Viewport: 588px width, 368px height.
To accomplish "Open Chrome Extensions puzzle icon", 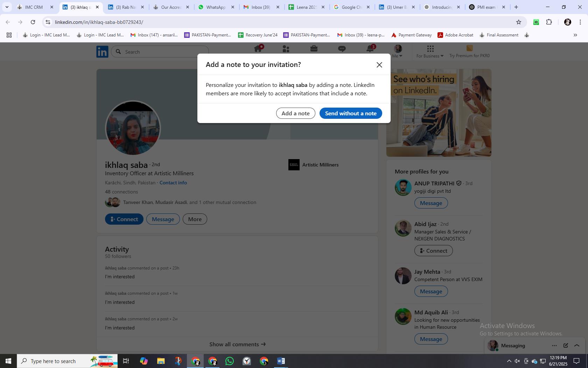I will (x=549, y=22).
